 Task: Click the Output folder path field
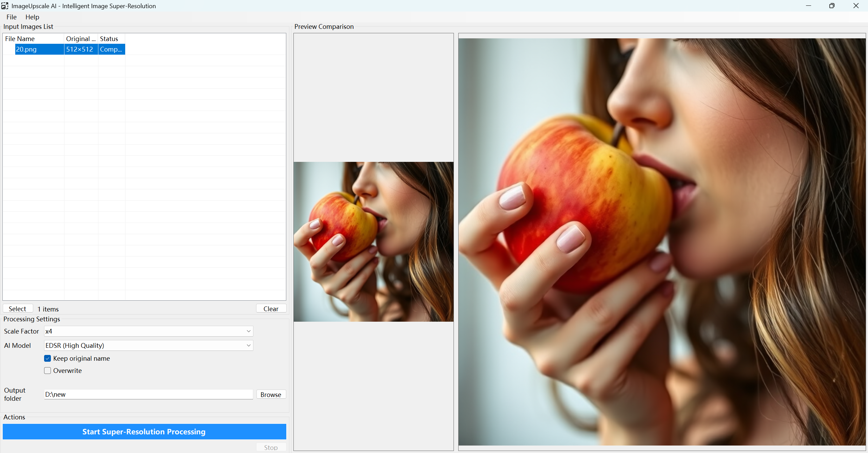(148, 394)
